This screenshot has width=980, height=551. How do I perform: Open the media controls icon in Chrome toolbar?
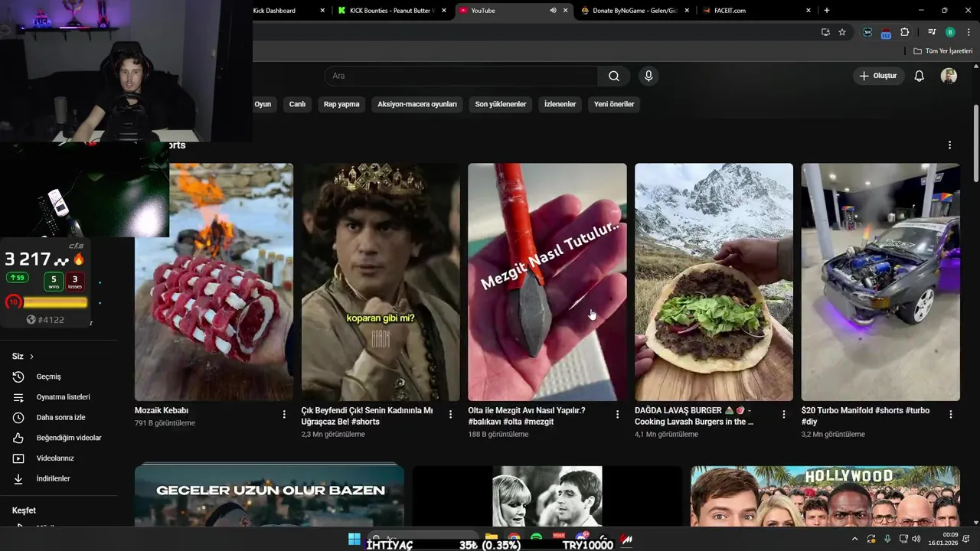click(x=932, y=32)
